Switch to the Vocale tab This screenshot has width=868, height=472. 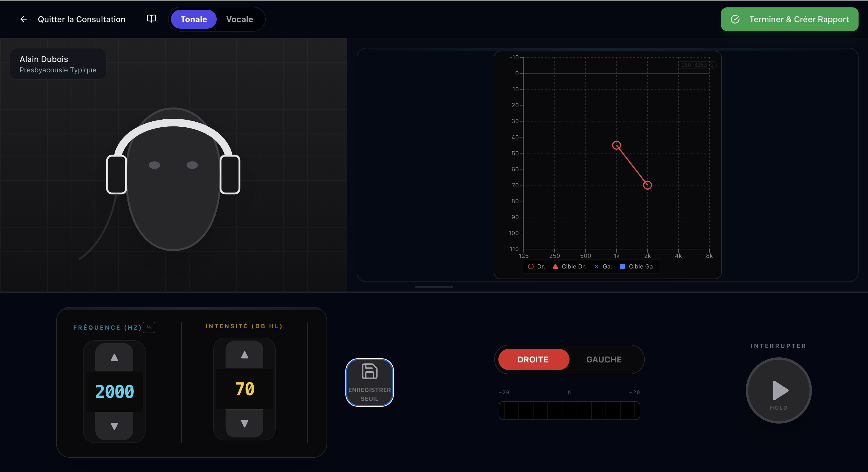(239, 19)
